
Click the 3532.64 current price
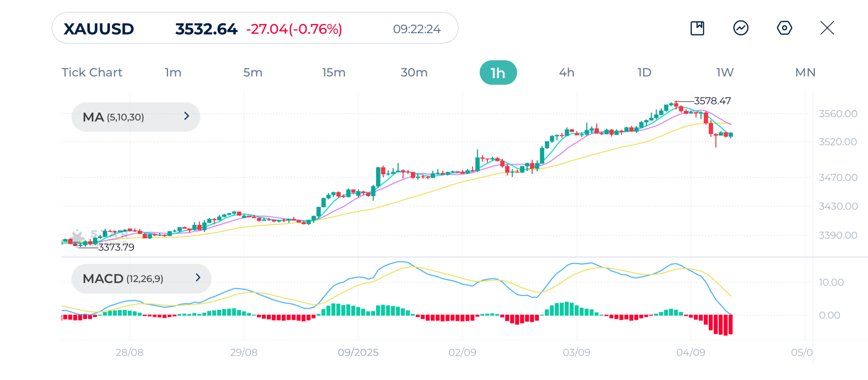click(206, 29)
